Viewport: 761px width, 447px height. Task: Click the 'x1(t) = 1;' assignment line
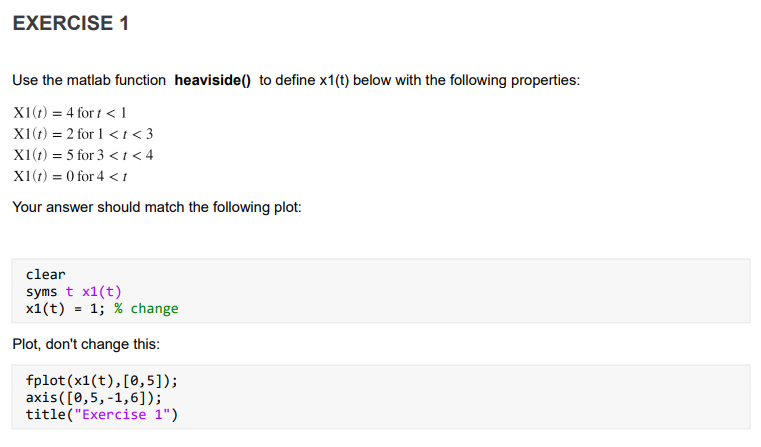point(66,309)
